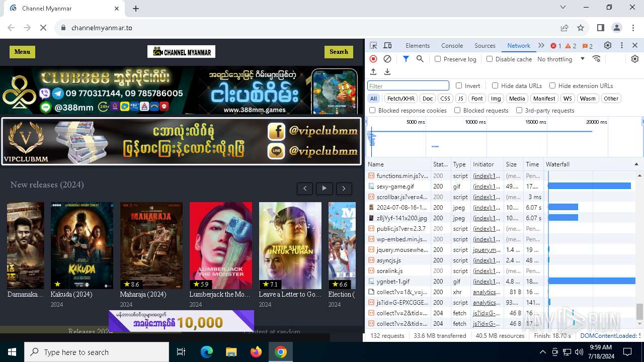Expand more DevTools tabs chevron

pos(541,45)
